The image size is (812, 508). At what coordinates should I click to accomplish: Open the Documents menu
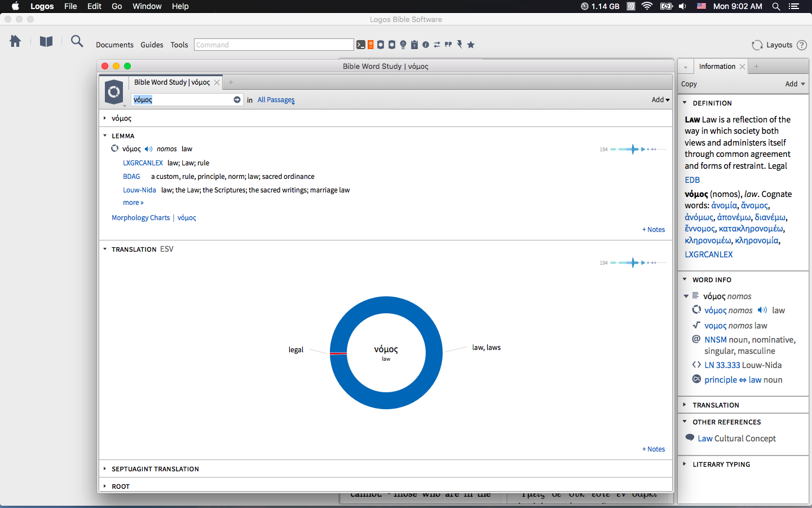[114, 45]
